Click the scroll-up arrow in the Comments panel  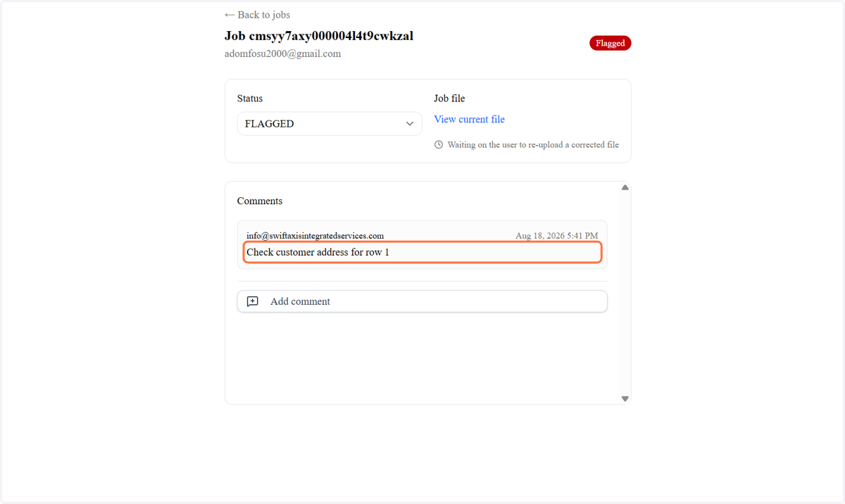(625, 187)
